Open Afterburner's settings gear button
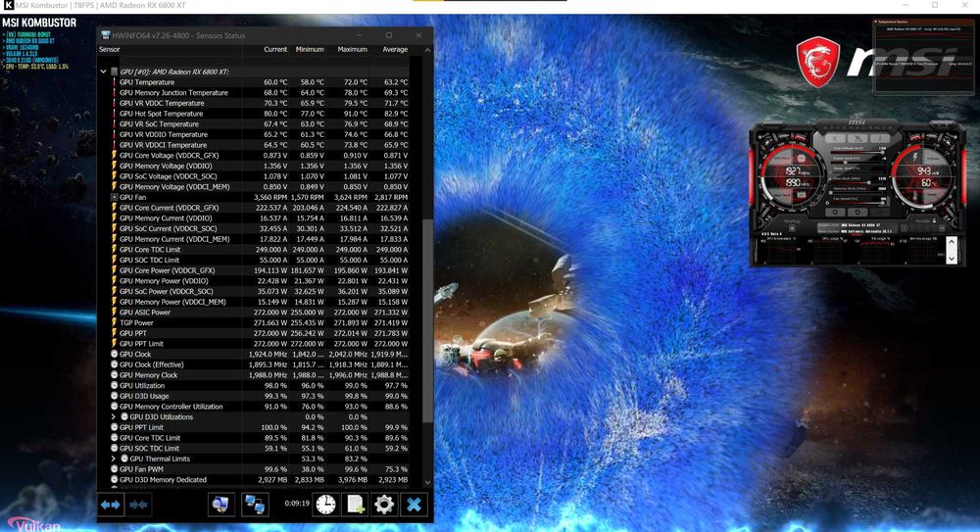 click(x=835, y=212)
